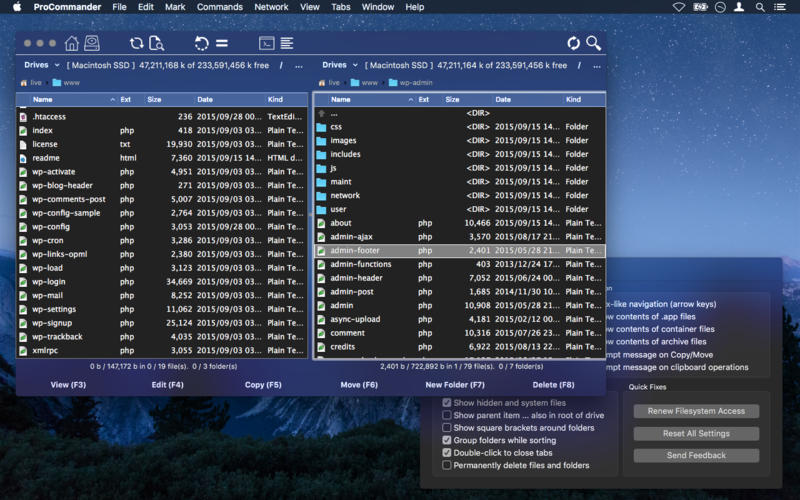Click the text lines list icon
800x500 pixels.
(287, 43)
